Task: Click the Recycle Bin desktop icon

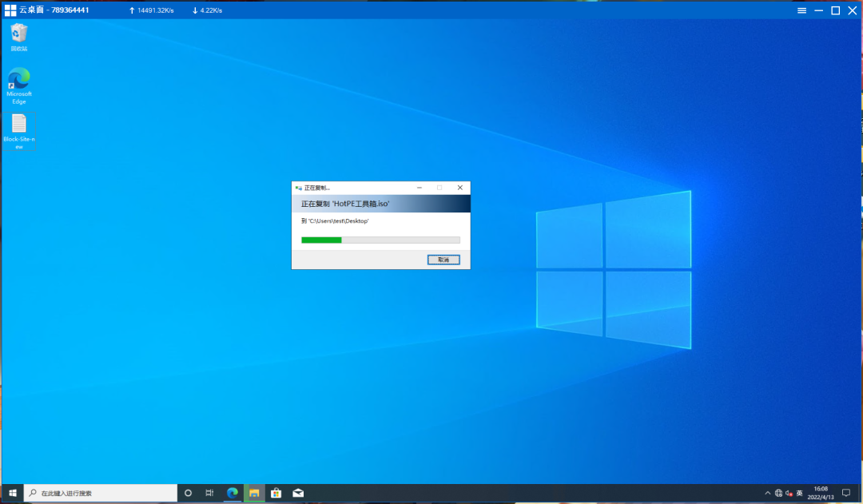Action: (x=19, y=34)
